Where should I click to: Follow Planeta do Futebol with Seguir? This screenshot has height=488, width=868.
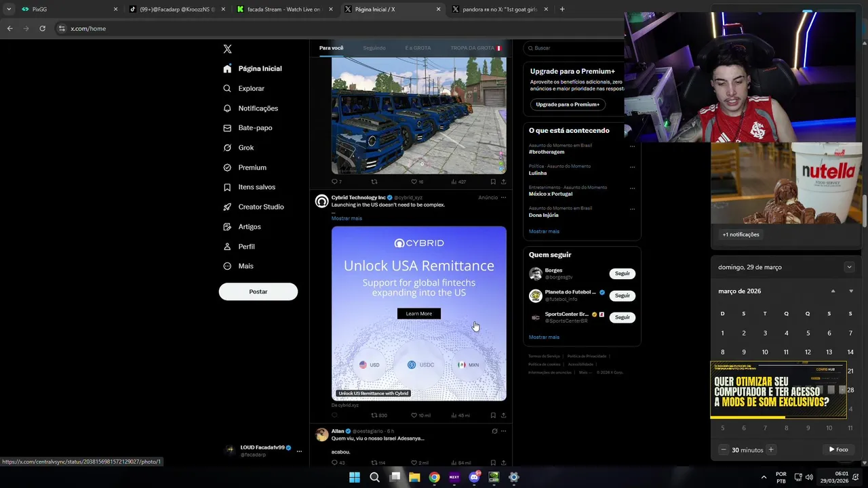point(622,296)
